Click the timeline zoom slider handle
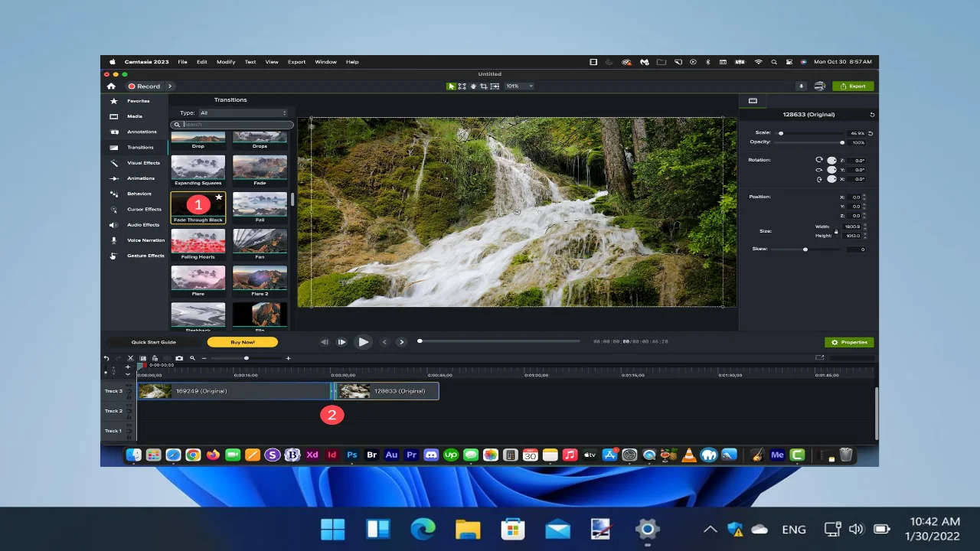This screenshot has height=551, width=980. pos(247,358)
